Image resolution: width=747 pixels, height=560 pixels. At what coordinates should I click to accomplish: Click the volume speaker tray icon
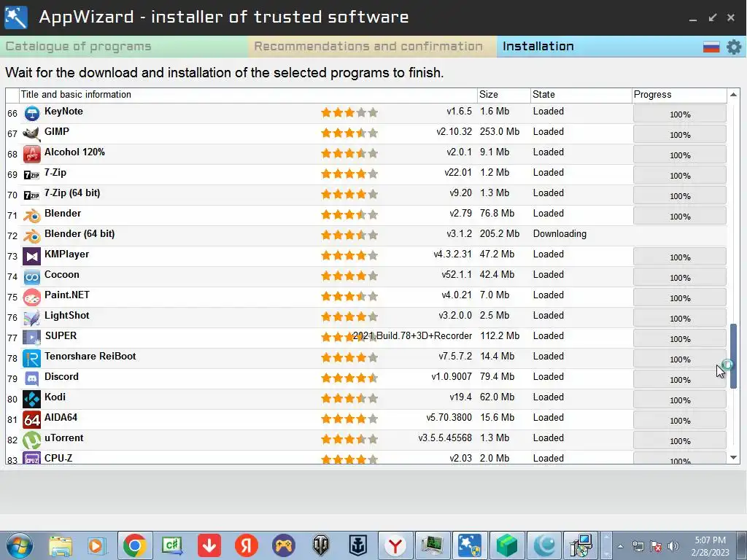[x=673, y=546]
